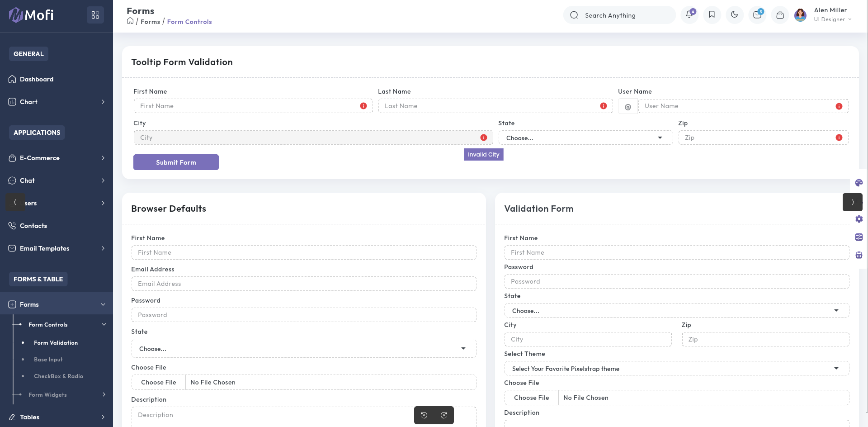Select CheckBox & Radio in sidebar
Viewport: 868px width, 427px height.
58,376
